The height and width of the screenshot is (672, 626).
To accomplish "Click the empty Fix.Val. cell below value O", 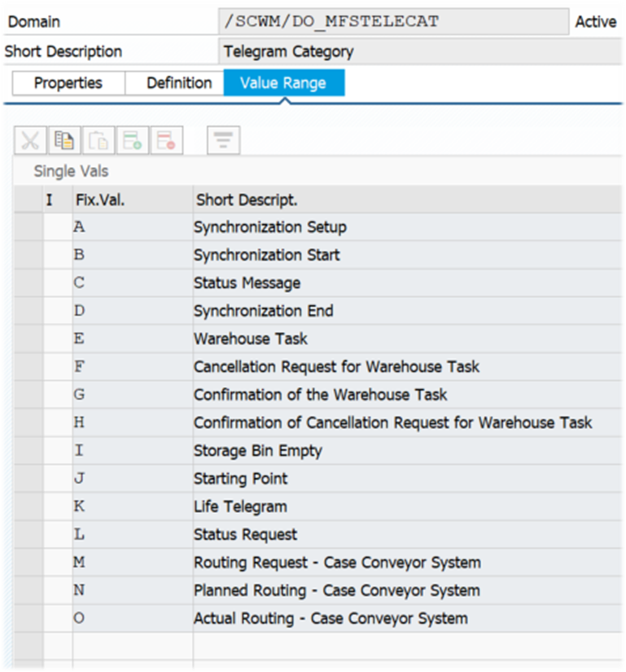I will pos(133,646).
